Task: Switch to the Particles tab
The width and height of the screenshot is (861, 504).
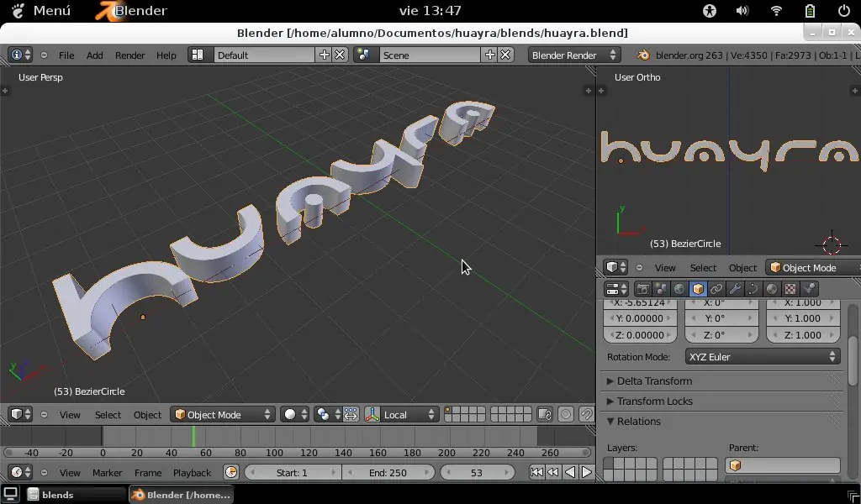Action: [x=809, y=289]
